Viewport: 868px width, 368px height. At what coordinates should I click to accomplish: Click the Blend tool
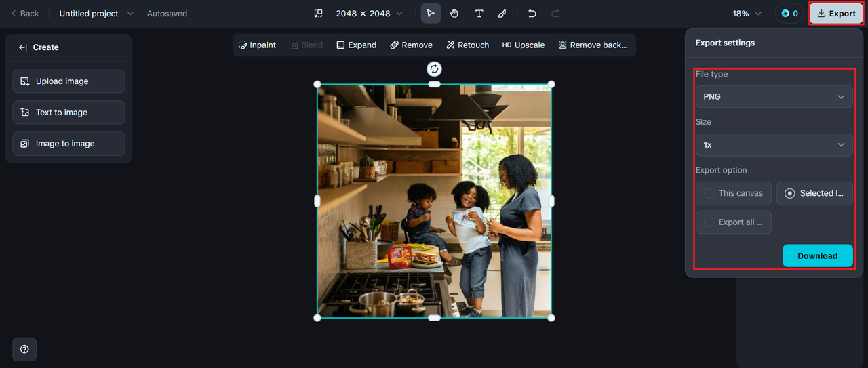[x=307, y=45]
